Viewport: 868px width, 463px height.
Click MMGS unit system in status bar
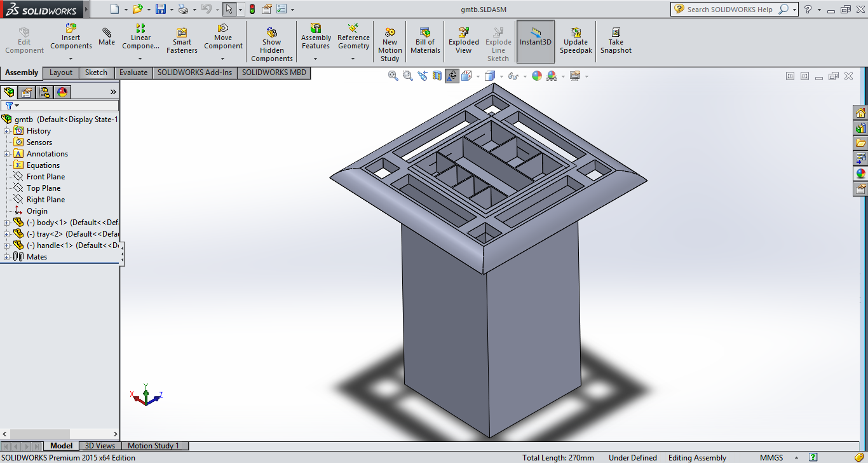(772, 458)
